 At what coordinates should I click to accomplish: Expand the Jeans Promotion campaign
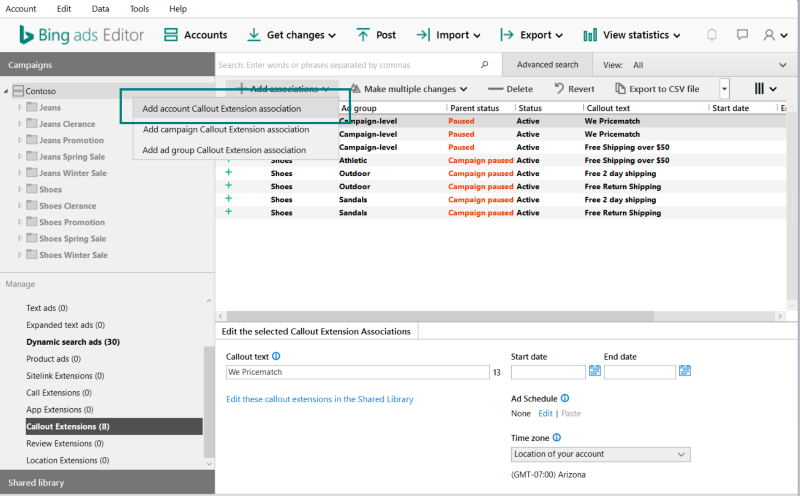tap(20, 141)
